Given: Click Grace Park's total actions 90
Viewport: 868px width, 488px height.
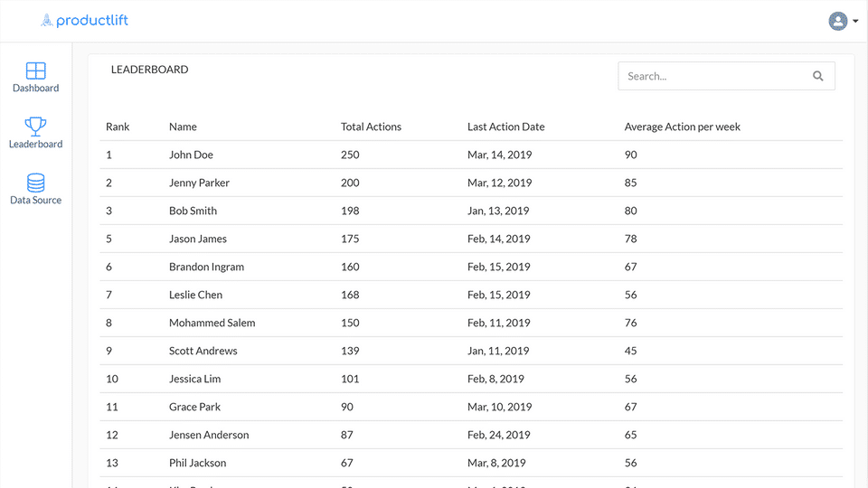Looking at the screenshot, I should 347,408.
